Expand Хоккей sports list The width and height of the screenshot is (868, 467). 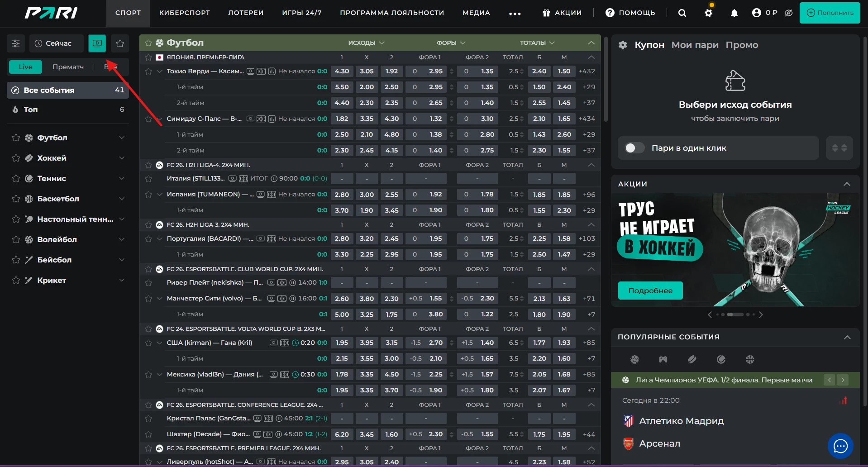click(121, 158)
